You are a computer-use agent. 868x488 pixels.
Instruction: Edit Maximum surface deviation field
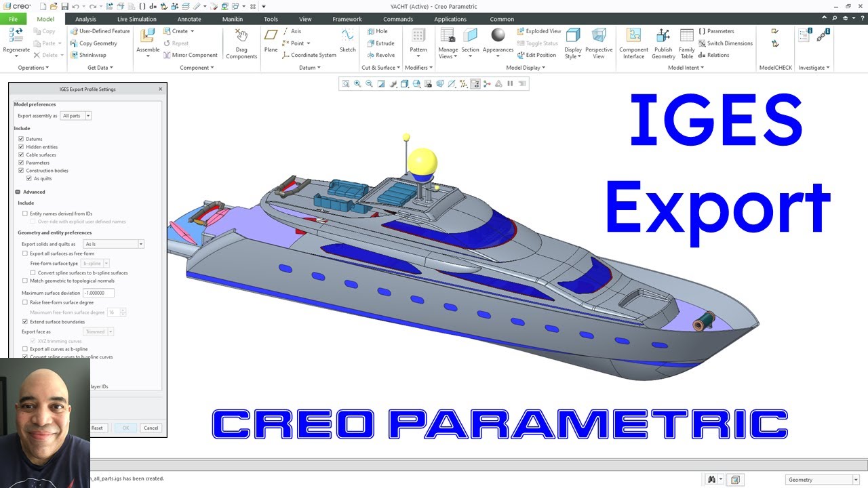(98, 293)
